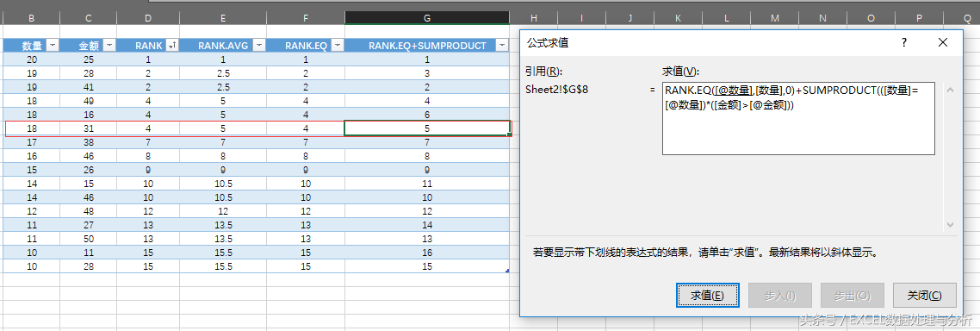The image size is (980, 331).
Task: Click 金额 cell with value 50
Action: (x=88, y=239)
